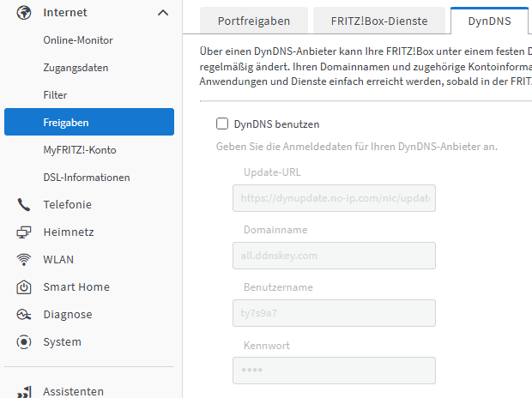
Task: Click the Domainname input field
Action: [334, 256]
